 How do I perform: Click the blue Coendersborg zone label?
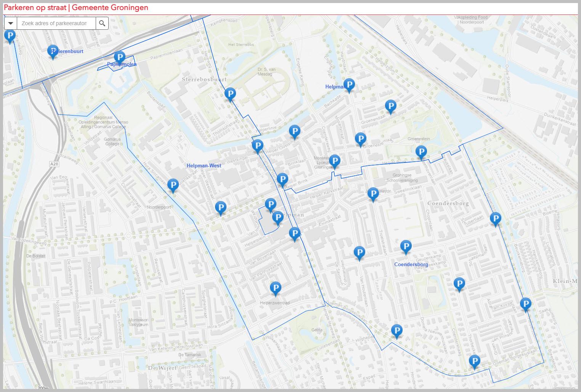411,264
